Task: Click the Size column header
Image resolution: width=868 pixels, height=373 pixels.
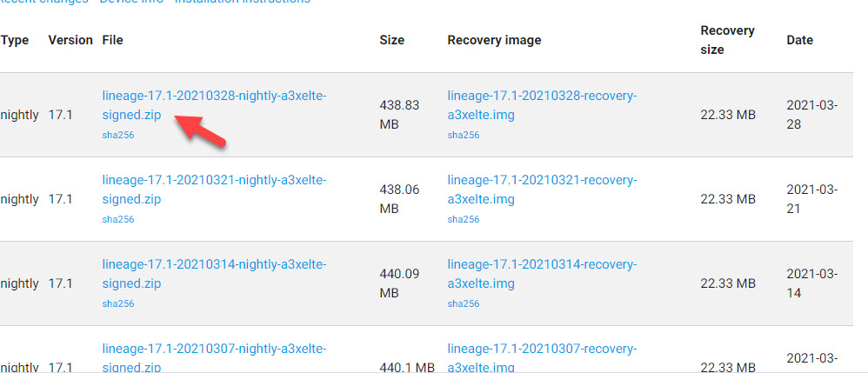Action: (391, 40)
